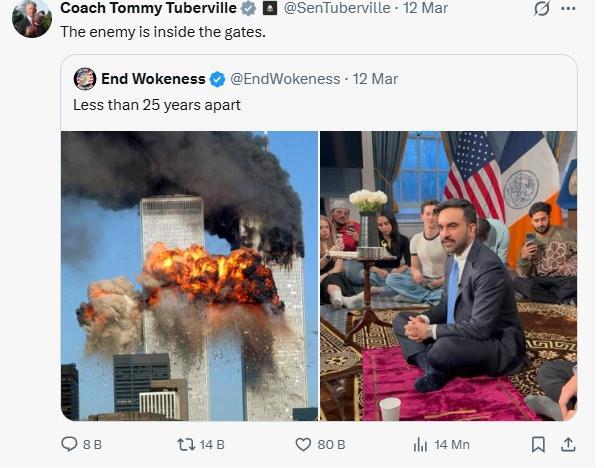Open the @EndWokeness handle link
This screenshot has width=604, height=468.
285,79
